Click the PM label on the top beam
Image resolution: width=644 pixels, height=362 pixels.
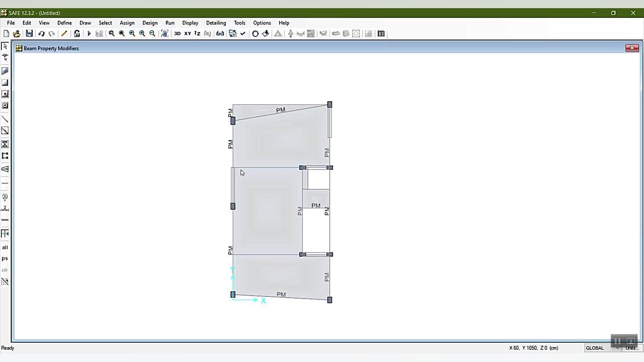pos(281,110)
